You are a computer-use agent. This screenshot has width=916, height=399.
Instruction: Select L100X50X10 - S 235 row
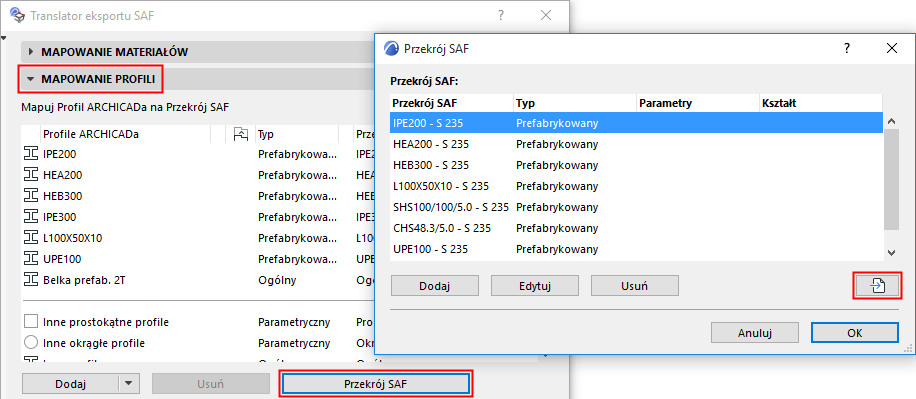(x=636, y=186)
